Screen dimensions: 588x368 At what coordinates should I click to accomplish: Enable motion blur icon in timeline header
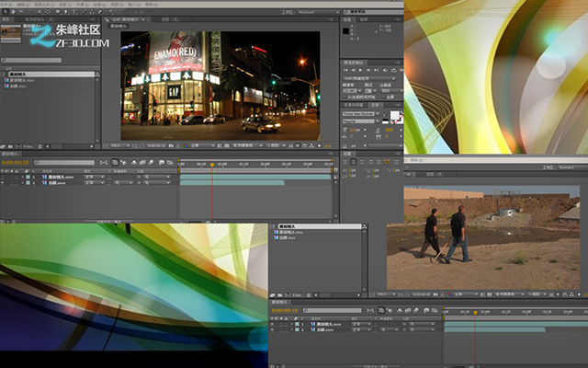tap(151, 162)
